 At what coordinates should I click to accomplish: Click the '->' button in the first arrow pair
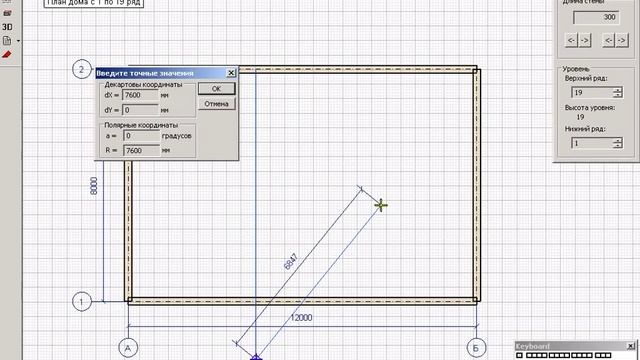(584, 40)
